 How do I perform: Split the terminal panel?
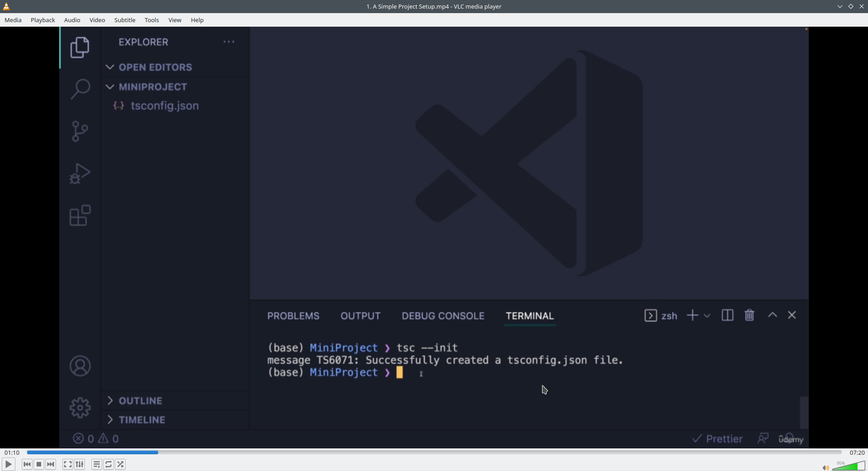click(727, 316)
